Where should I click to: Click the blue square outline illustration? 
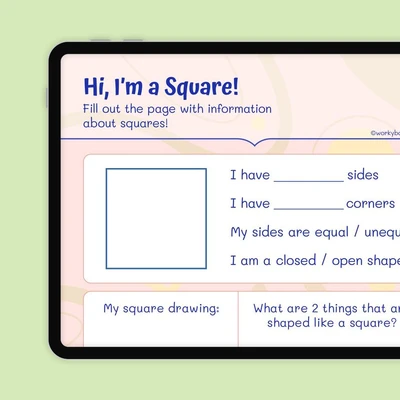(x=156, y=218)
